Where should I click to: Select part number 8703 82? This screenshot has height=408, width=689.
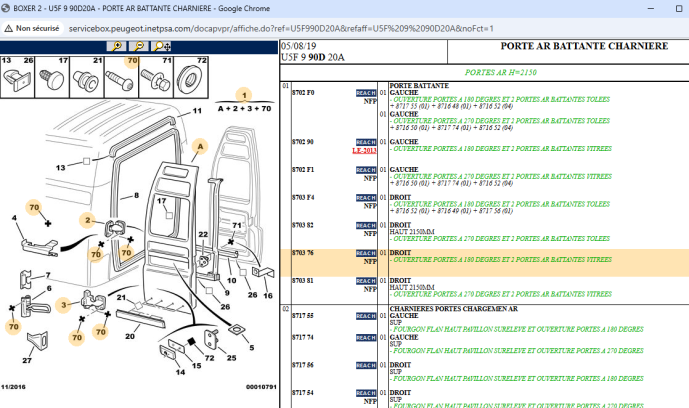(x=303, y=225)
